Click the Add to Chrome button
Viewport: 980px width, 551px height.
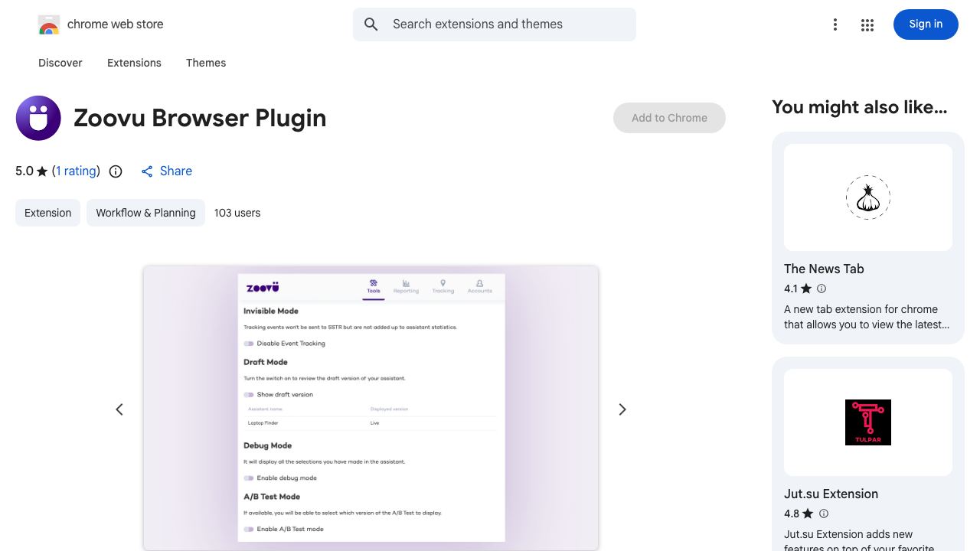[669, 118]
